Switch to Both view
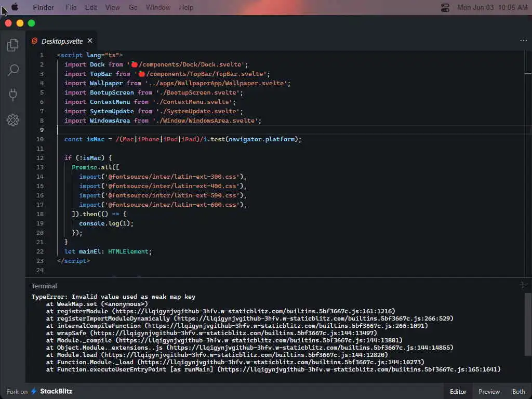Screen dimensions: 532x399 point(518,392)
